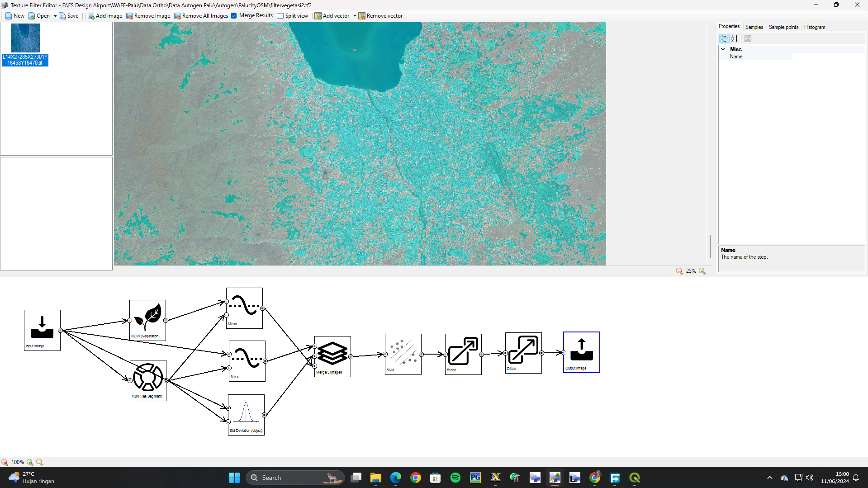
Task: Click the Add image button
Action: 104,15
